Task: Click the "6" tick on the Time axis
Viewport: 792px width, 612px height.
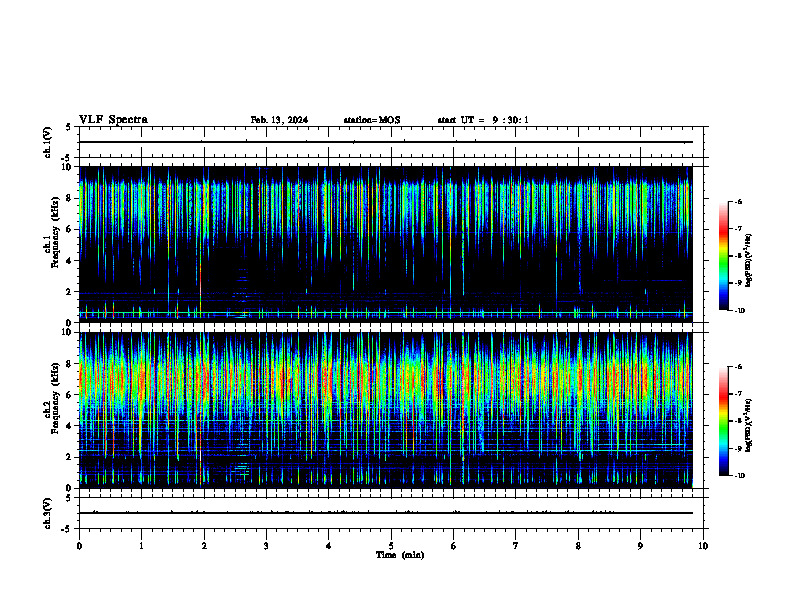Action: pos(454,546)
